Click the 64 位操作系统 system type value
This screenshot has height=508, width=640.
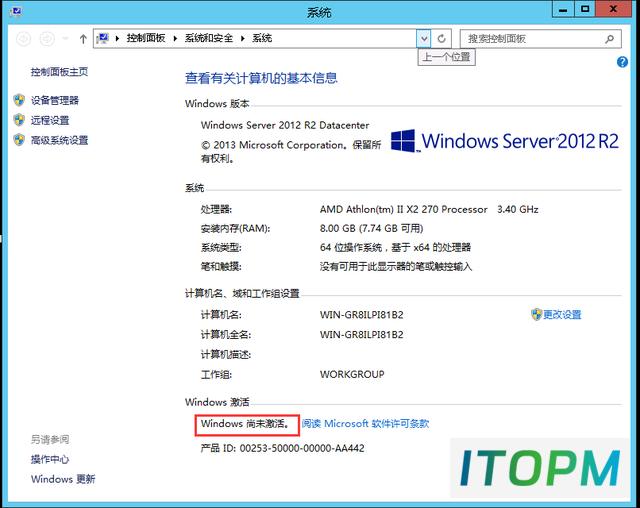tap(396, 248)
